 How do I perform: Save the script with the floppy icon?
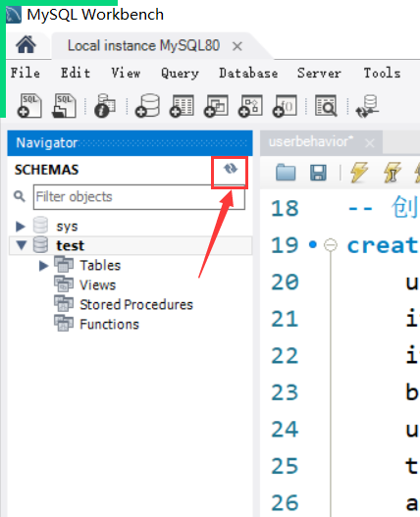click(x=318, y=172)
